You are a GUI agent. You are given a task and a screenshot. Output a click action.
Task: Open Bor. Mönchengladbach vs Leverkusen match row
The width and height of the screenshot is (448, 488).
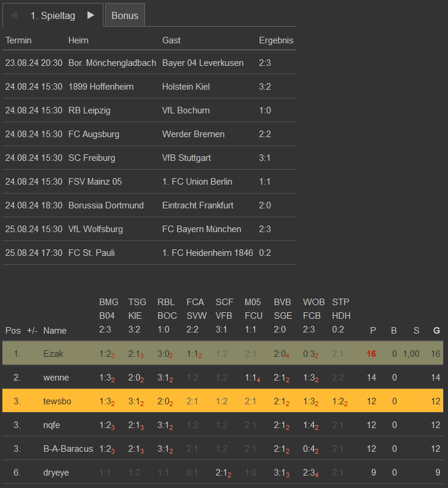pyautogui.click(x=150, y=63)
